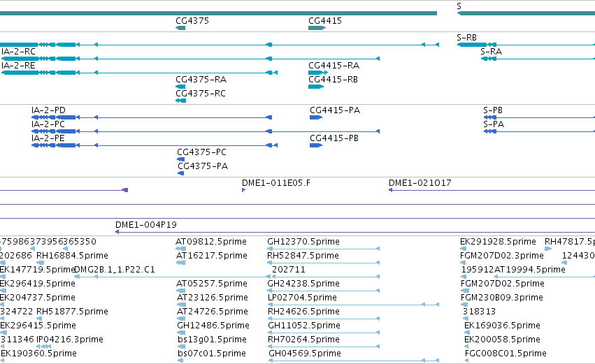Viewport: 595px width, 364px height.
Task: Select EK169036.5prime EST label
Action: coord(502,326)
